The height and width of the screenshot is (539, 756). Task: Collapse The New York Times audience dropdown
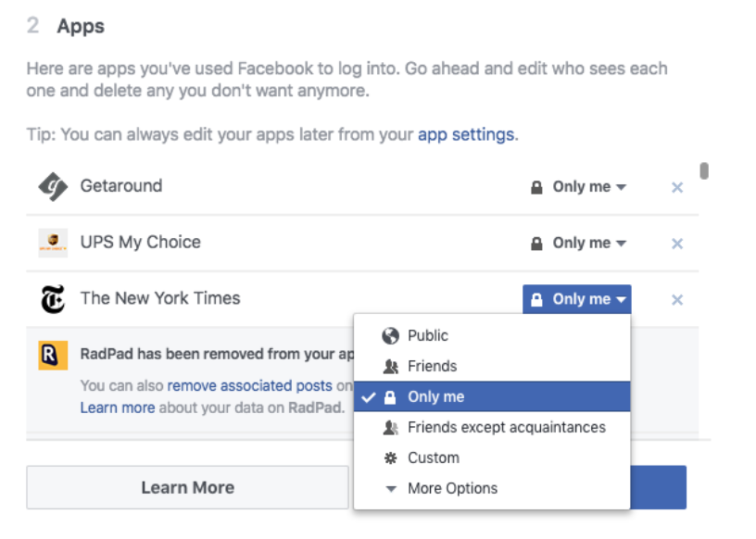point(577,299)
